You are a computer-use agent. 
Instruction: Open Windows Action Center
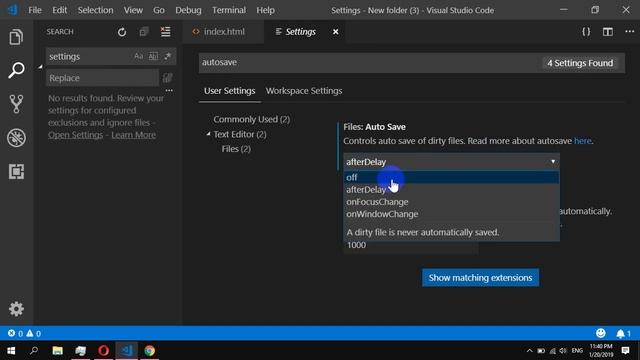tap(625, 351)
